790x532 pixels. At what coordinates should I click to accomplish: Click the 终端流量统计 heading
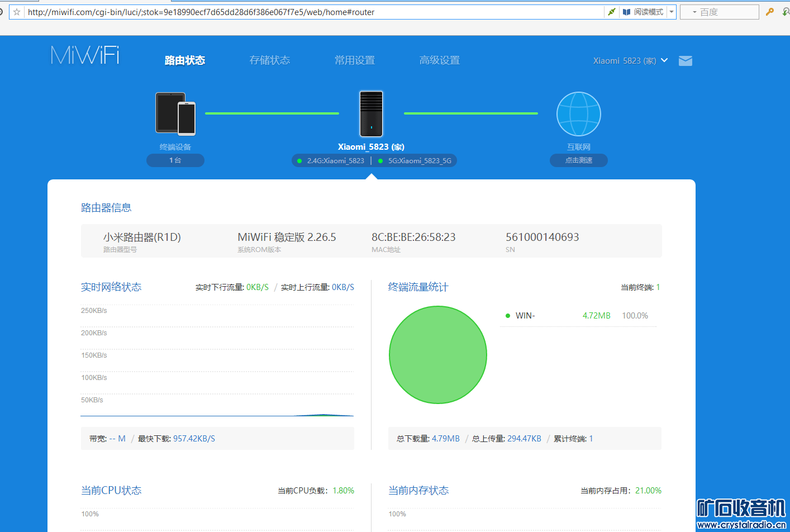pos(418,287)
